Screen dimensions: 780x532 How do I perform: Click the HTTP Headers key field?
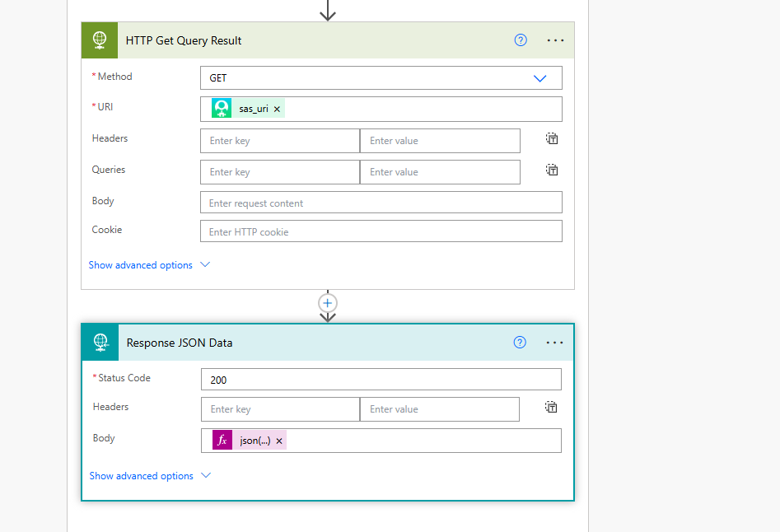(280, 141)
